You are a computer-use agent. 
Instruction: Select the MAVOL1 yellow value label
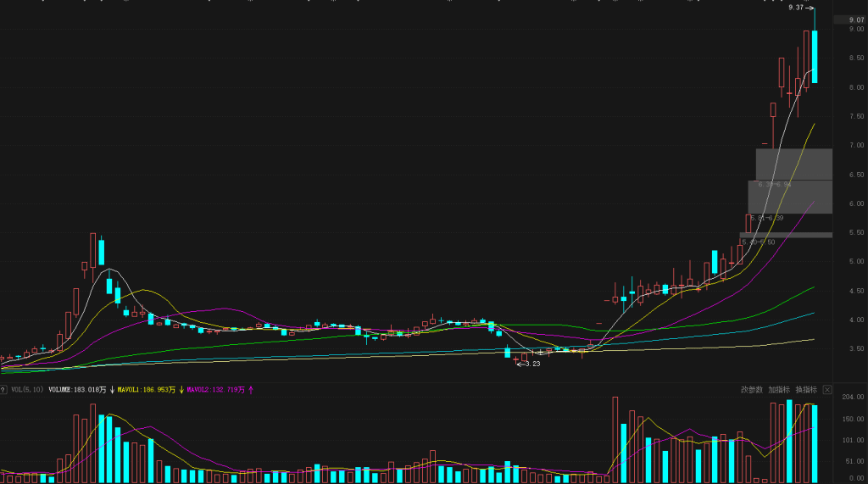pos(147,390)
